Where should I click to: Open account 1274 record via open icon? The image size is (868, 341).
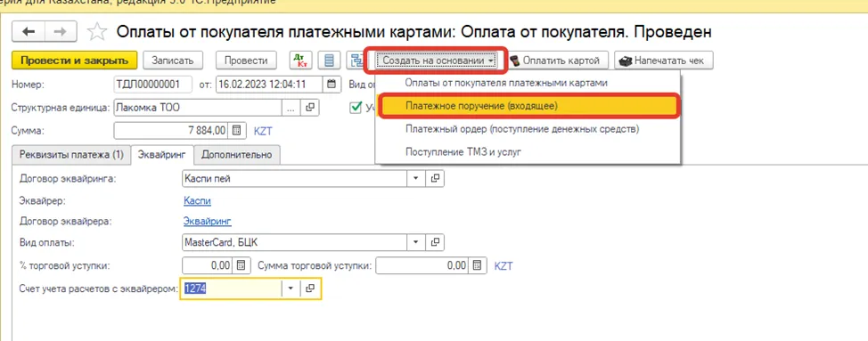coord(310,288)
